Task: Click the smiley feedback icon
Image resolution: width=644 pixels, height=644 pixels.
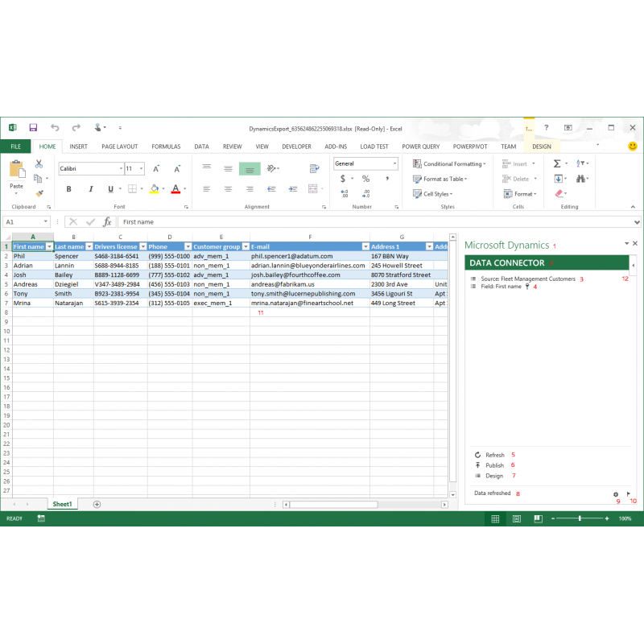Action: coord(633,147)
